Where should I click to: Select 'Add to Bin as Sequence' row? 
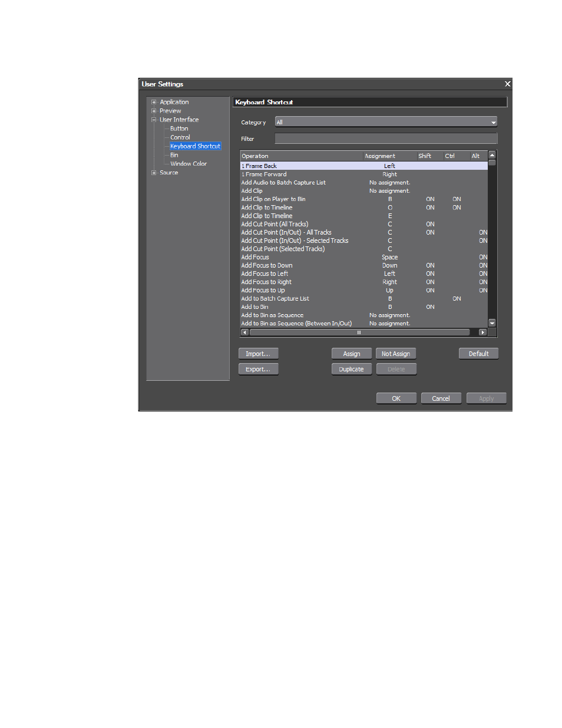coord(364,315)
